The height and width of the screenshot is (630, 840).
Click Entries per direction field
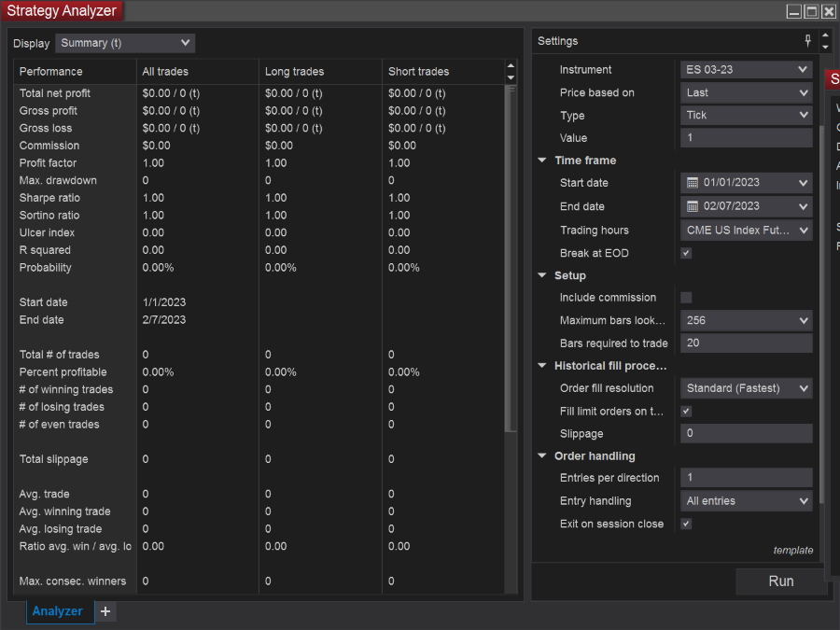click(x=747, y=477)
